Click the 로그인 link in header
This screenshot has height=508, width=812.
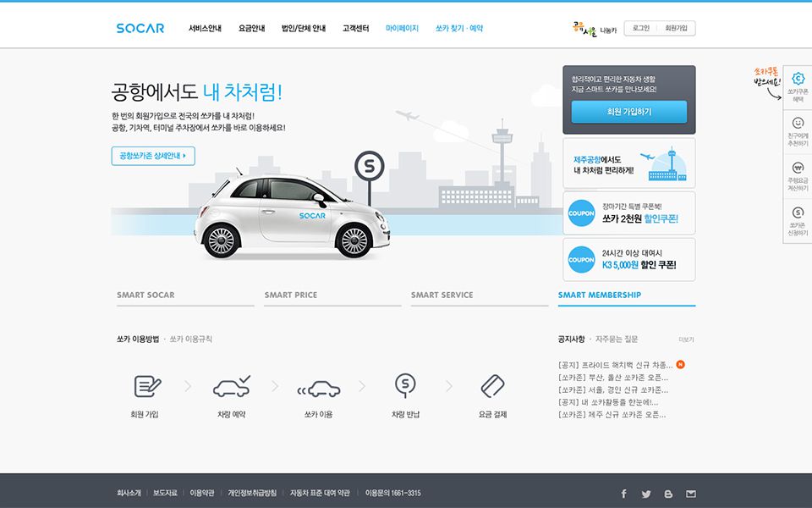point(641,28)
